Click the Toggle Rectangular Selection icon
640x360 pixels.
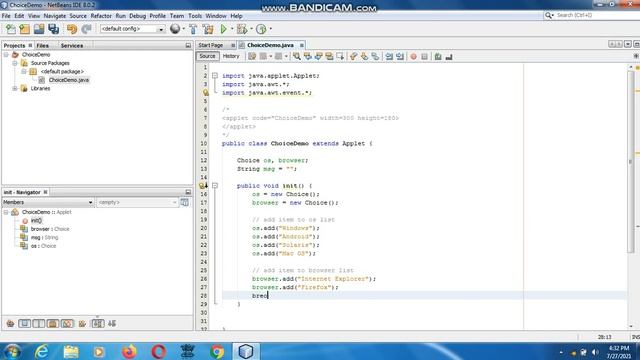(x=340, y=57)
